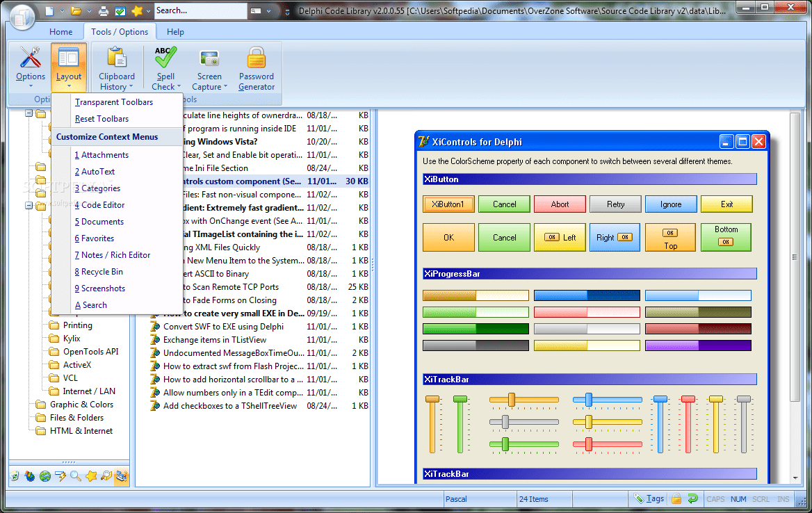Click Reset Toolbars
812x513 pixels.
click(x=101, y=118)
